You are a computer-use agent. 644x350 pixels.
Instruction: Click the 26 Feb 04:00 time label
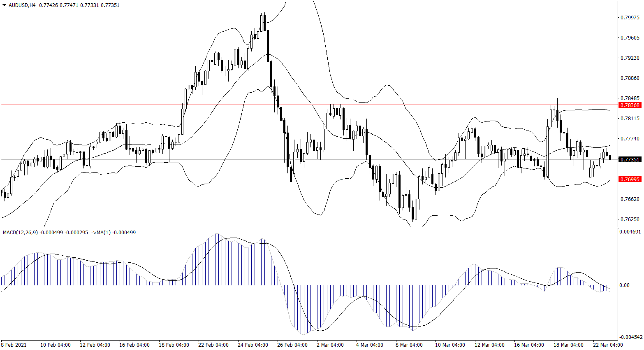[x=292, y=345]
